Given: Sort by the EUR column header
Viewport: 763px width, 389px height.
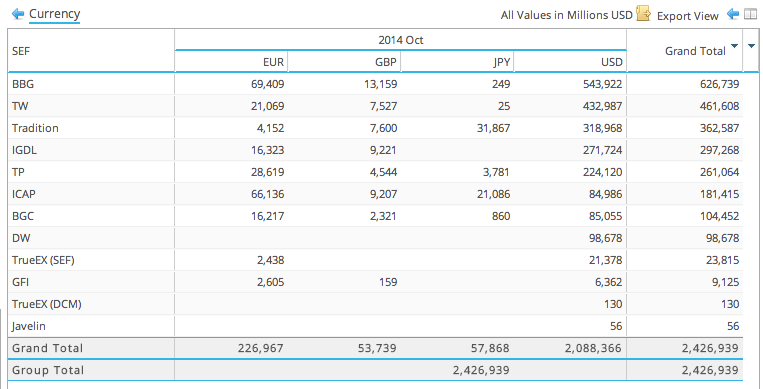Looking at the screenshot, I should pyautogui.click(x=273, y=62).
